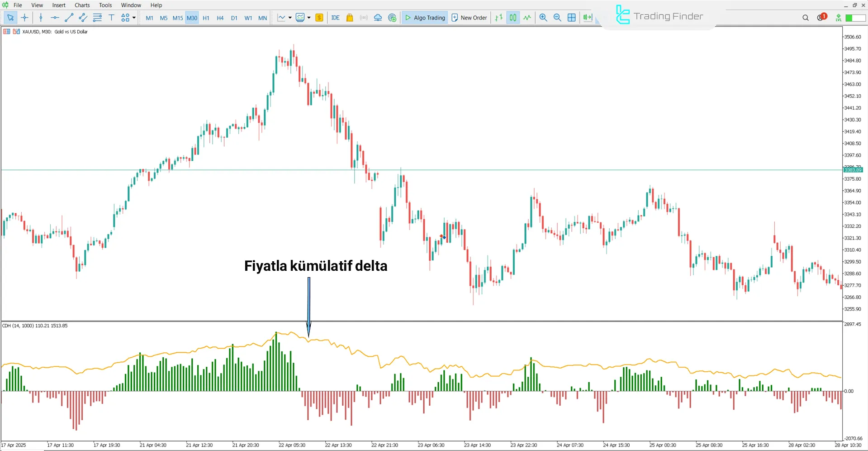868x451 pixels.
Task: Open the indicators dropdown next to line-chart icon
Action: 291,18
